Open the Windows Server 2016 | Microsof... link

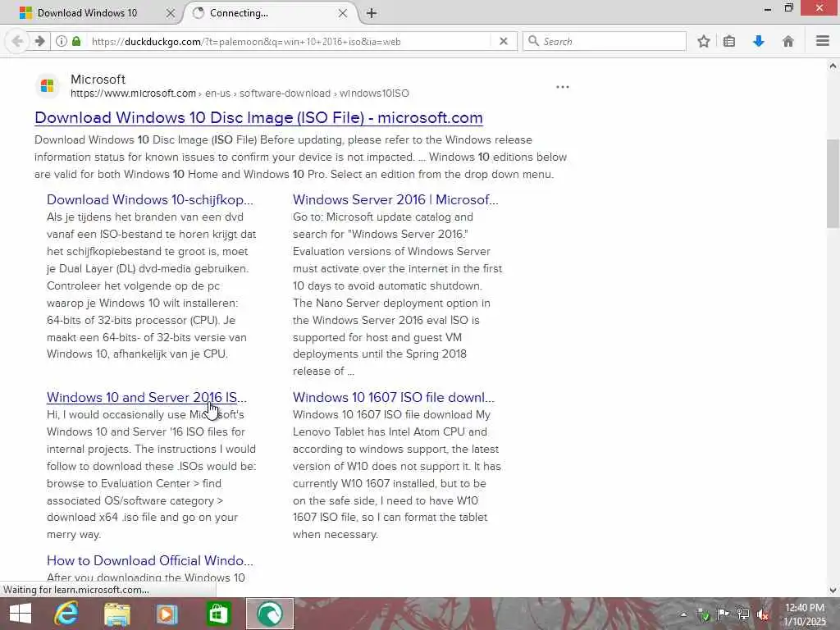[395, 200]
